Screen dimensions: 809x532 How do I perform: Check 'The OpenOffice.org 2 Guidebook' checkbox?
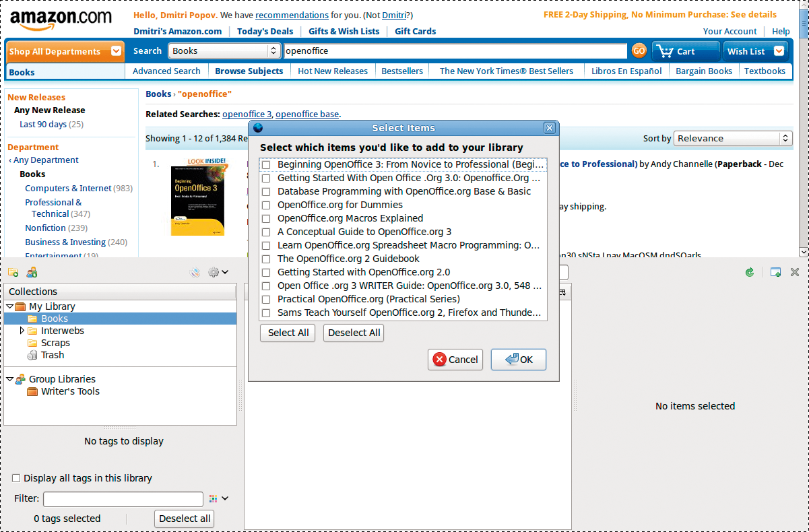(266, 259)
